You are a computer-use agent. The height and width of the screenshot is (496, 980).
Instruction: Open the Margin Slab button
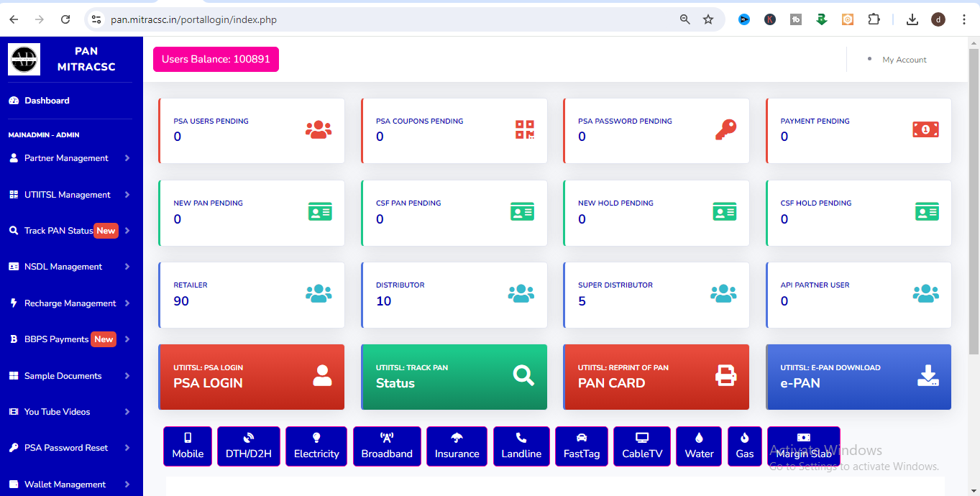(804, 446)
